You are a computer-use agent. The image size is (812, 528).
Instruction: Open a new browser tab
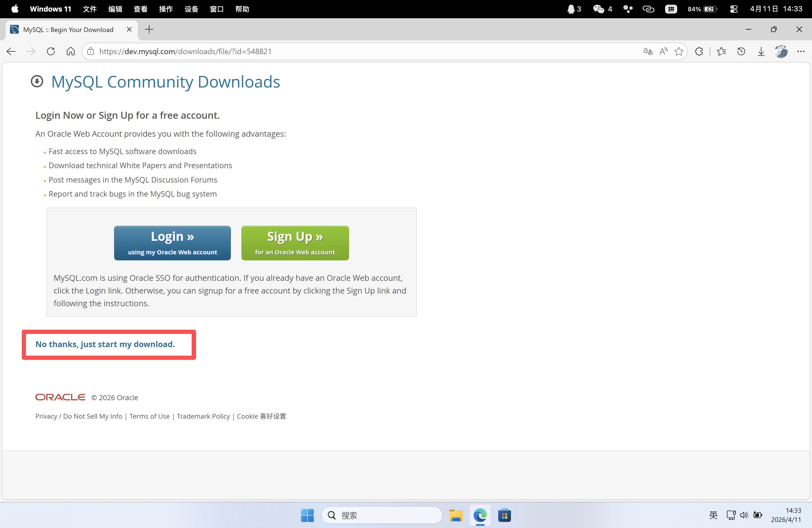[x=149, y=30]
